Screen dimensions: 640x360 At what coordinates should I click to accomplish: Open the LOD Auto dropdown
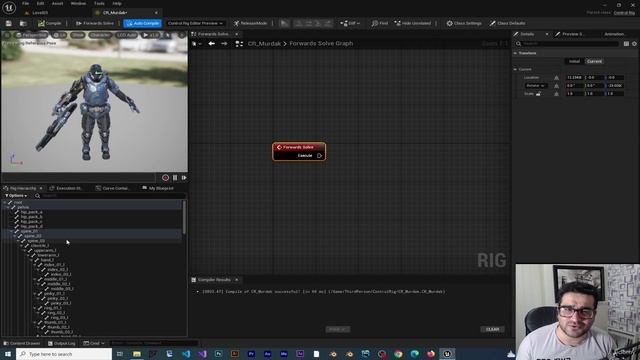pyautogui.click(x=127, y=36)
